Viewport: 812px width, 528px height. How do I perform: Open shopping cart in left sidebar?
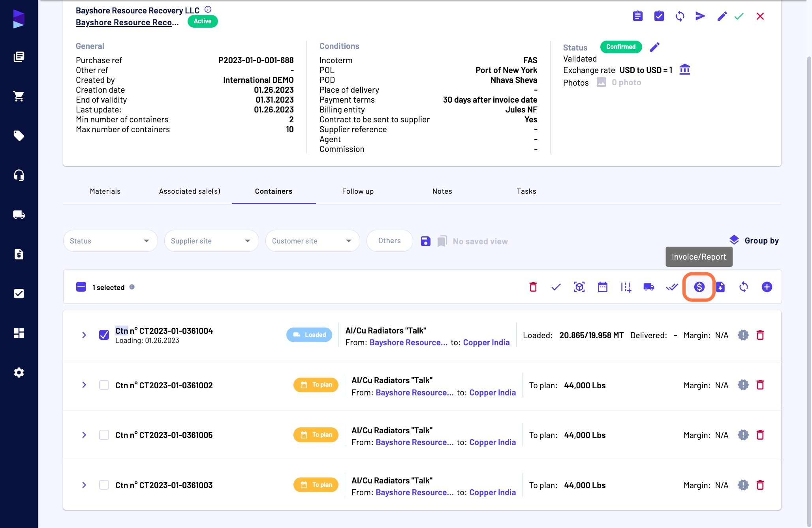[19, 96]
